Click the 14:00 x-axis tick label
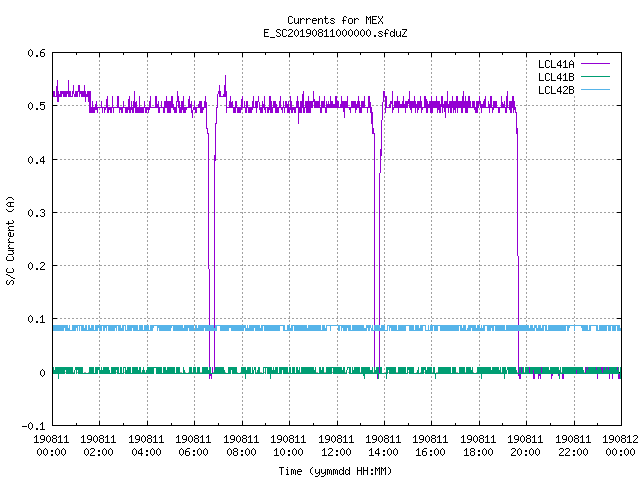 click(383, 452)
